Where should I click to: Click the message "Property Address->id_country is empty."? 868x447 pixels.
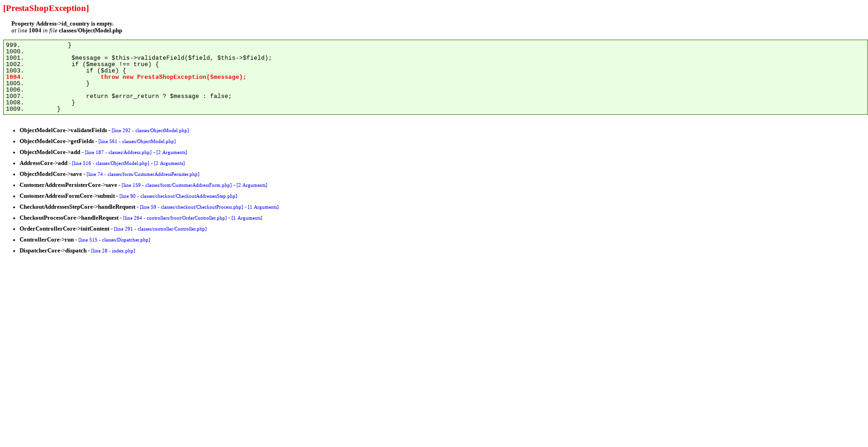62,24
